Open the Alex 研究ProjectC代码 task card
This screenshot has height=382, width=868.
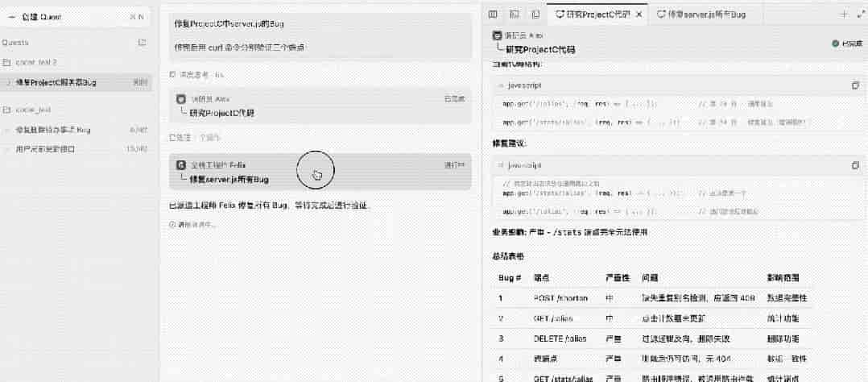click(320, 106)
